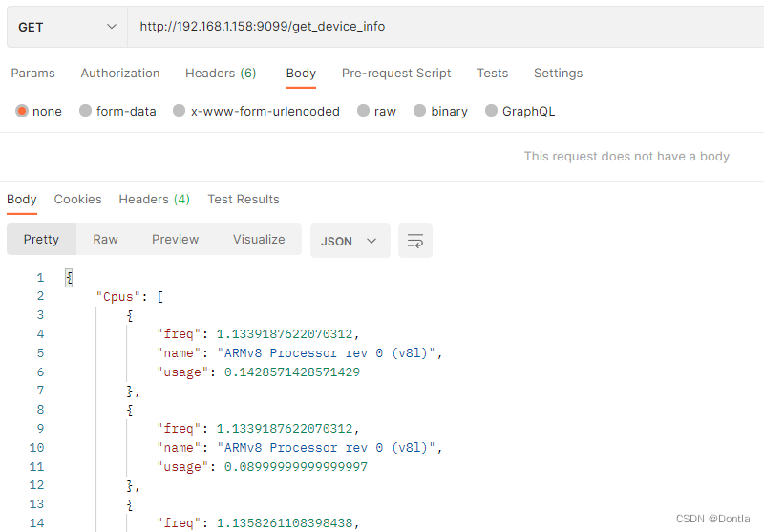The width and height of the screenshot is (764, 532).
Task: Open response Headers (4) tab
Action: coord(154,200)
